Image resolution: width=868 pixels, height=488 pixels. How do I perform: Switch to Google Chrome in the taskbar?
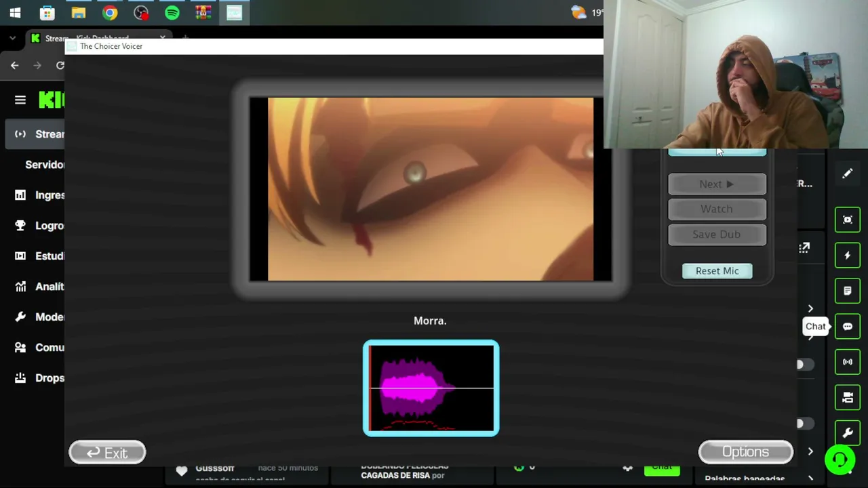click(x=110, y=12)
